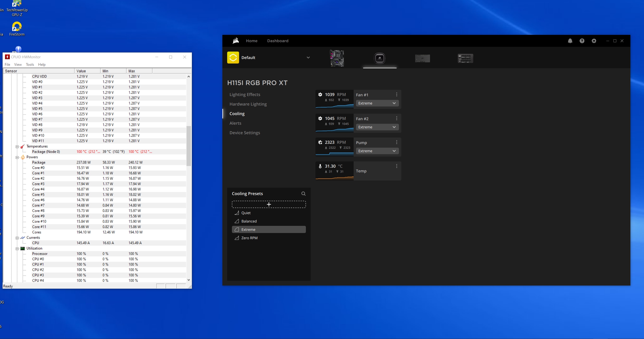Open Hardware Lighting section

[x=248, y=104]
